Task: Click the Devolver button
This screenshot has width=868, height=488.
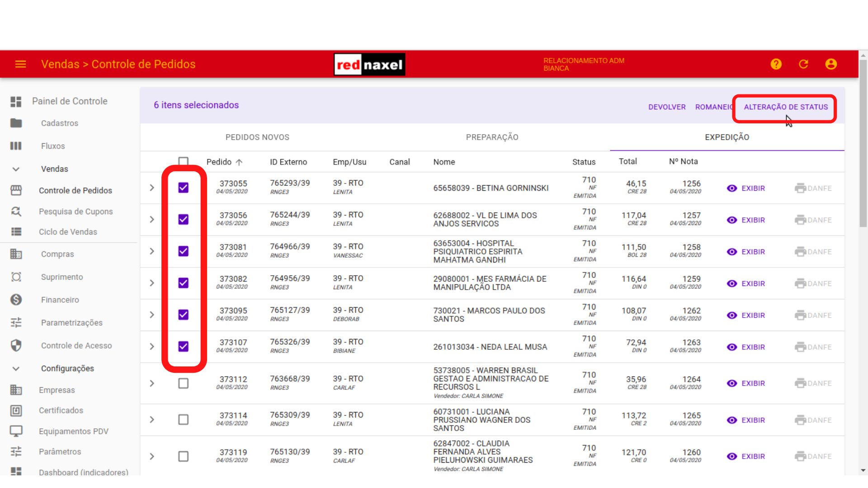Action: click(x=667, y=107)
